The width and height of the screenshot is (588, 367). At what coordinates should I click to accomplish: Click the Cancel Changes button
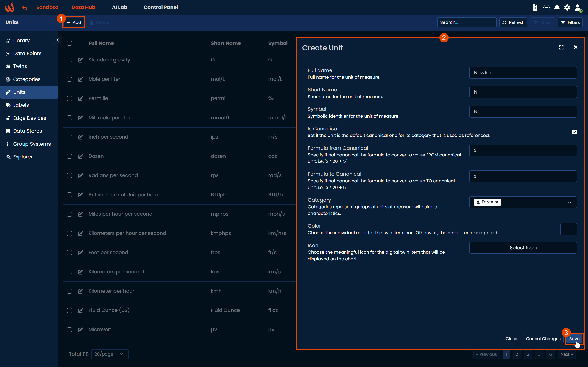[543, 339]
